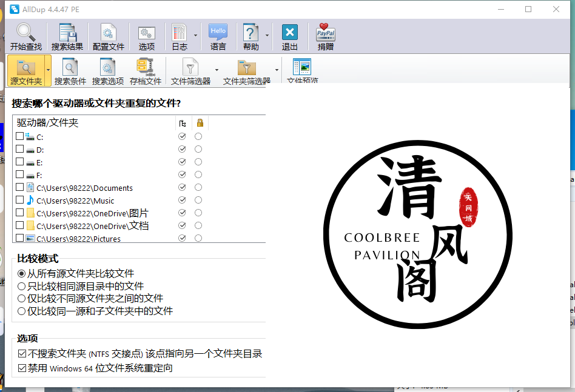This screenshot has width=575, height=392.
Task: Select the 源文件夹 source folders tab
Action: [x=25, y=71]
